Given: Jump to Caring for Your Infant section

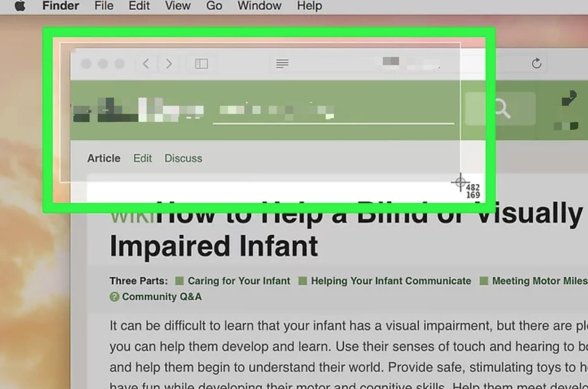Looking at the screenshot, I should coord(239,281).
